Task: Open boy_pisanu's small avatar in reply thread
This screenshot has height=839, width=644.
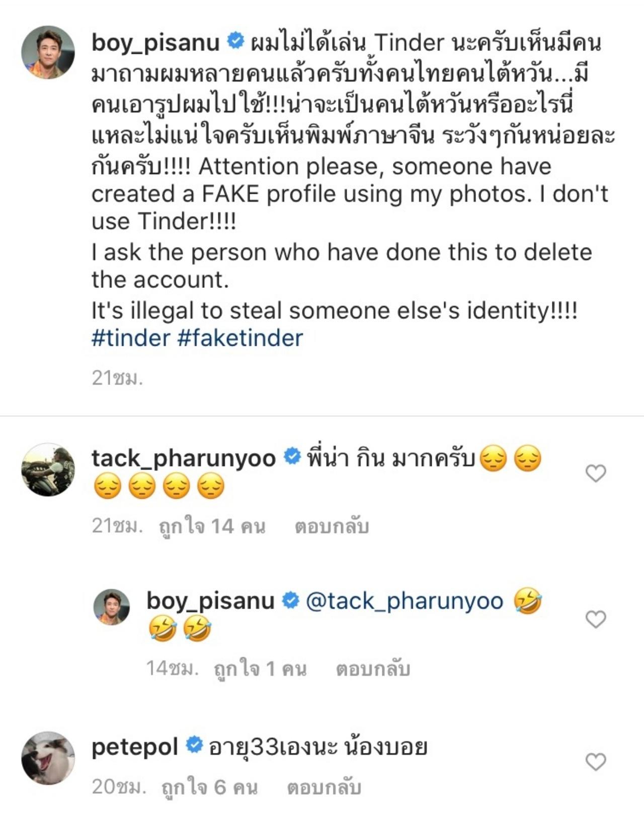Action: click(112, 607)
